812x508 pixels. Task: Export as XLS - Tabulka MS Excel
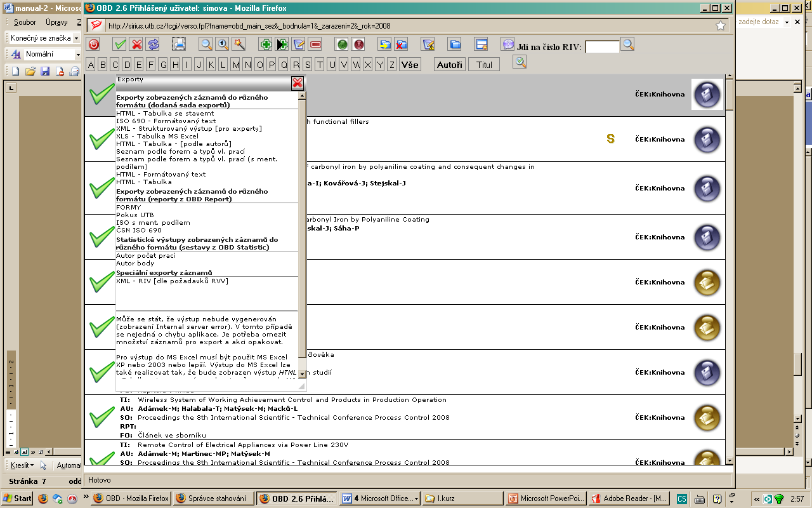157,136
